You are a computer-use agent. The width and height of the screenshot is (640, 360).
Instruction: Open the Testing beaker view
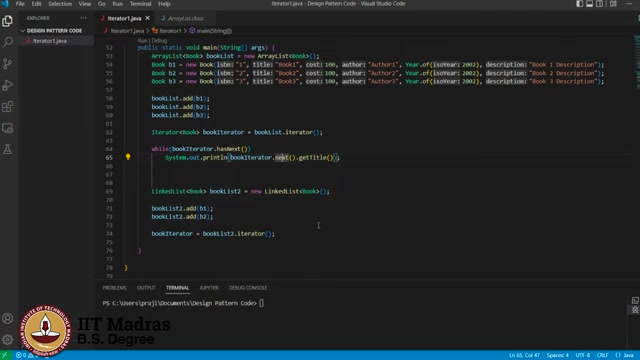[7, 149]
